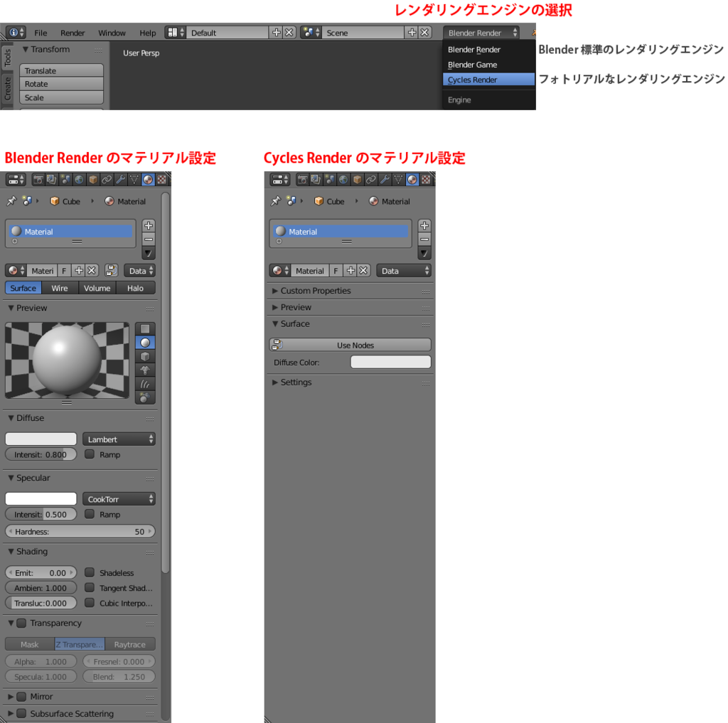Viewport: 728px width, 723px height.
Task: Select Blender Game from engine list
Action: click(x=488, y=65)
